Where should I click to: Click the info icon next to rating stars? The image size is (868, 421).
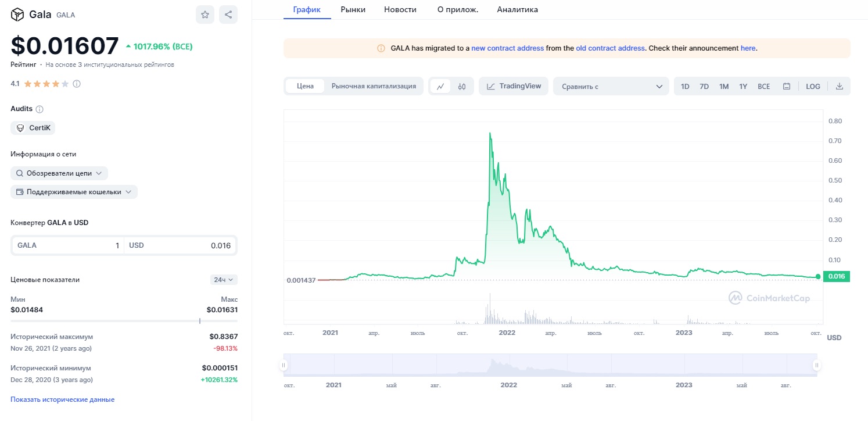[x=77, y=84]
